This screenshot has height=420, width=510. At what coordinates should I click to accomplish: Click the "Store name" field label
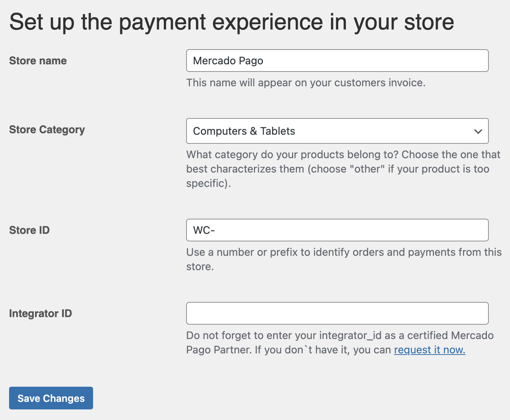point(38,61)
